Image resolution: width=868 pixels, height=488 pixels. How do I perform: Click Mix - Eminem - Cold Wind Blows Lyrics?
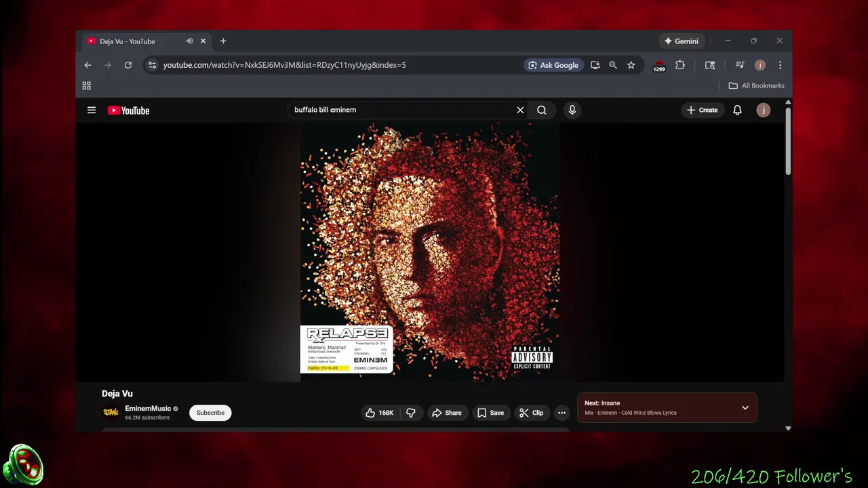point(631,413)
